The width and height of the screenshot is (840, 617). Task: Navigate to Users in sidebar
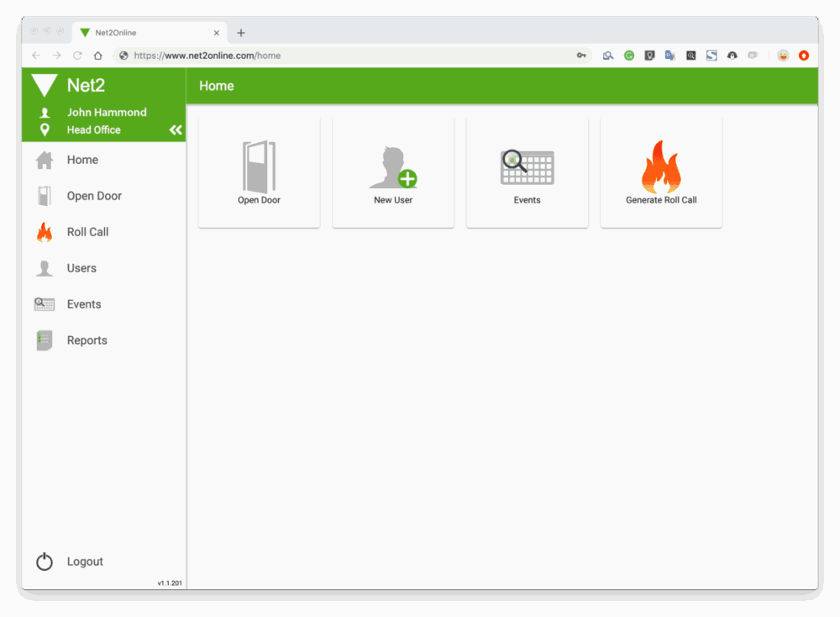point(104,268)
